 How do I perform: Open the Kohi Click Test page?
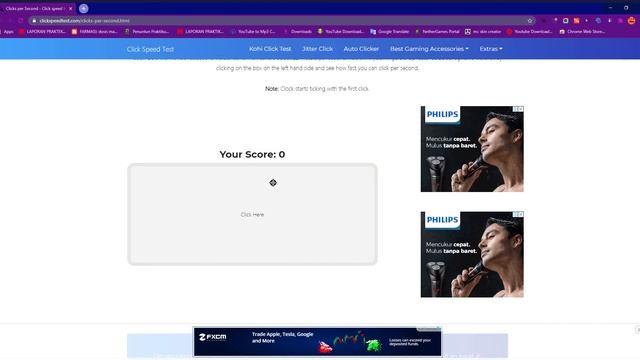[270, 49]
